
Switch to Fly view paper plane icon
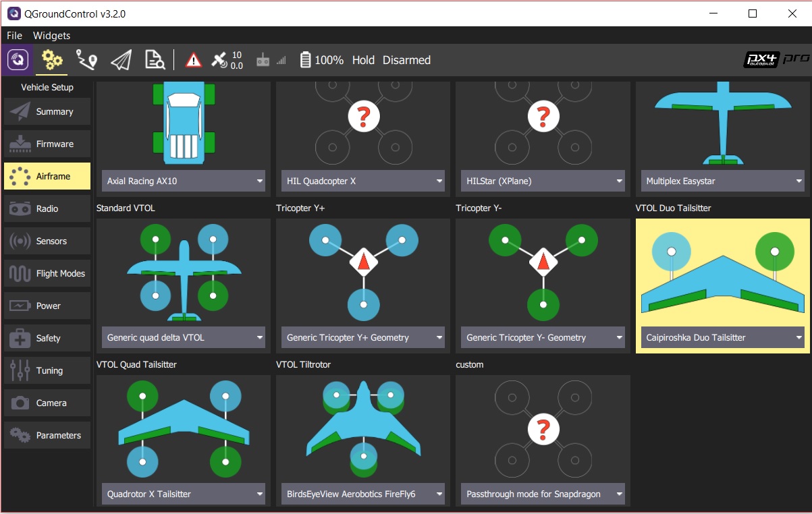point(121,60)
